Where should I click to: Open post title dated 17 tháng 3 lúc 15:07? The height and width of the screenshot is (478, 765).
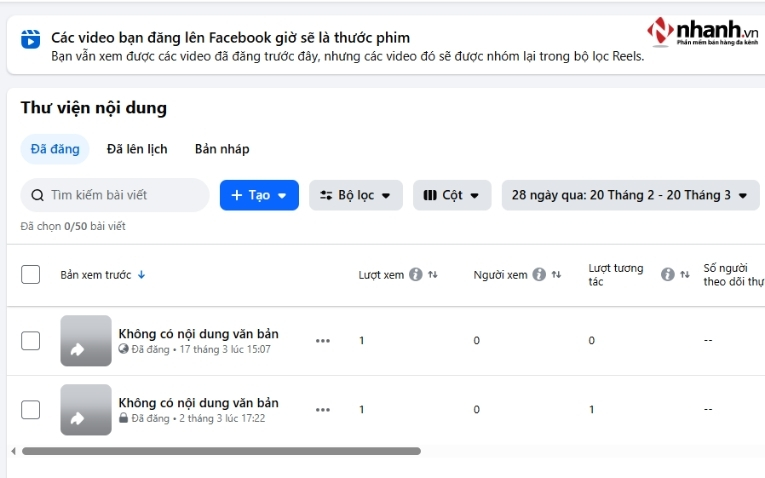[x=199, y=334]
